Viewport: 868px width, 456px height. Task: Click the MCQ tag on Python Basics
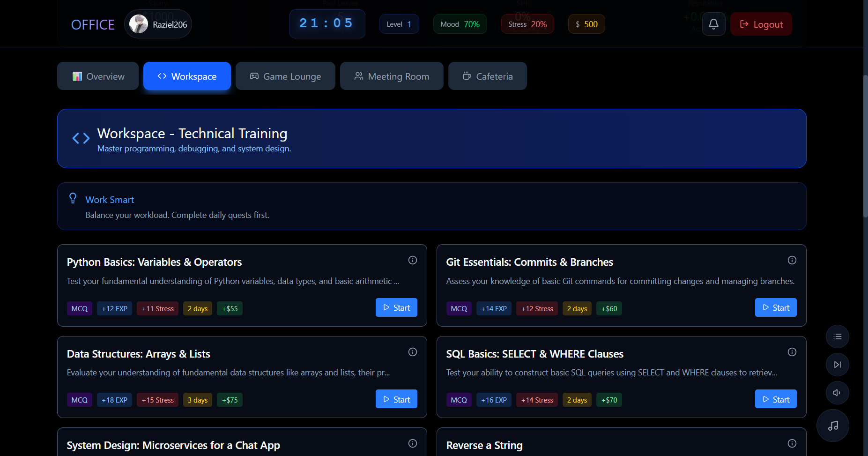(80, 308)
